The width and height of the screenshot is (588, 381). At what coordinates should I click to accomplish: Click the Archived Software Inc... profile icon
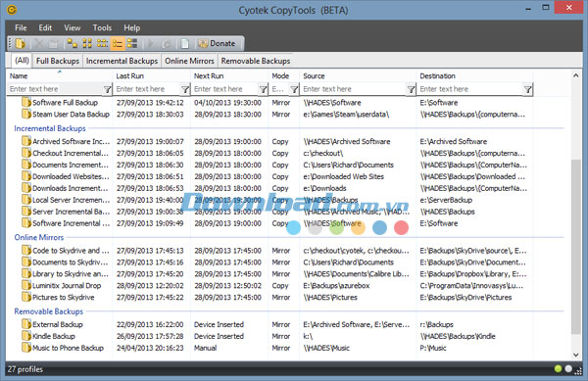coord(26,141)
